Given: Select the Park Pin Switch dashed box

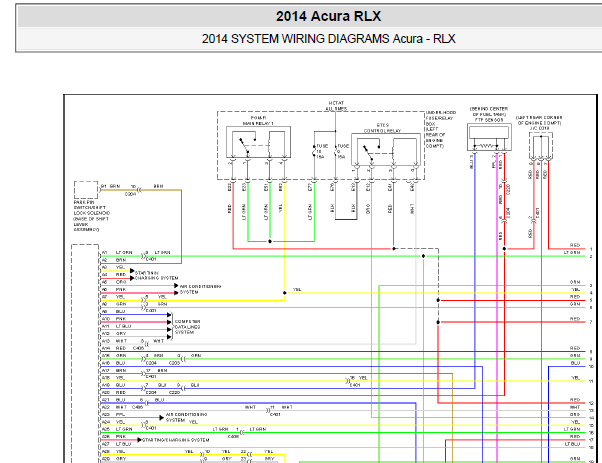Looking at the screenshot, I should pos(86,190).
